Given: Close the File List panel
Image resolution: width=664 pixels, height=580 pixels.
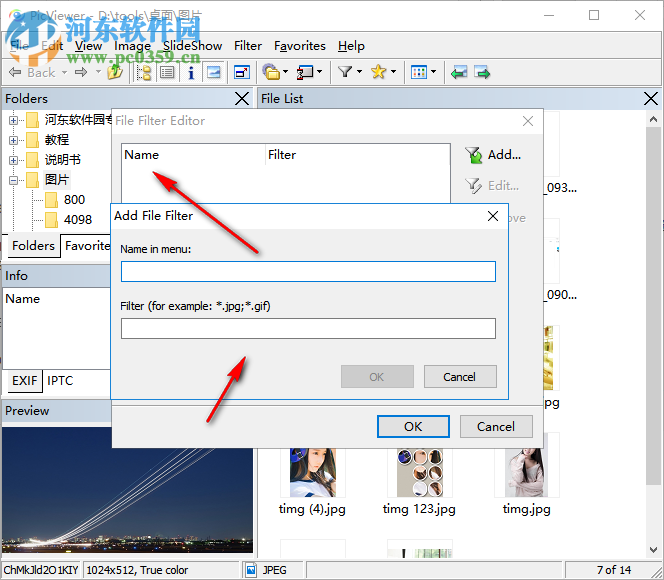Looking at the screenshot, I should [650, 99].
